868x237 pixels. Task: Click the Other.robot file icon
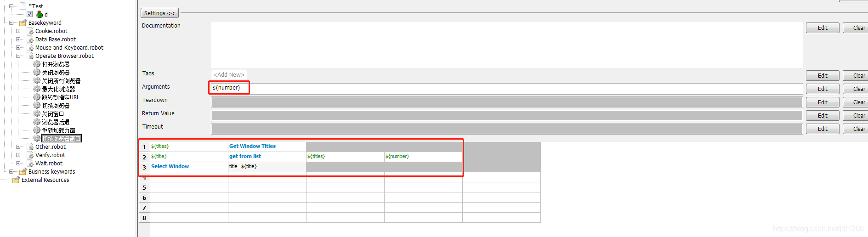coord(30,147)
